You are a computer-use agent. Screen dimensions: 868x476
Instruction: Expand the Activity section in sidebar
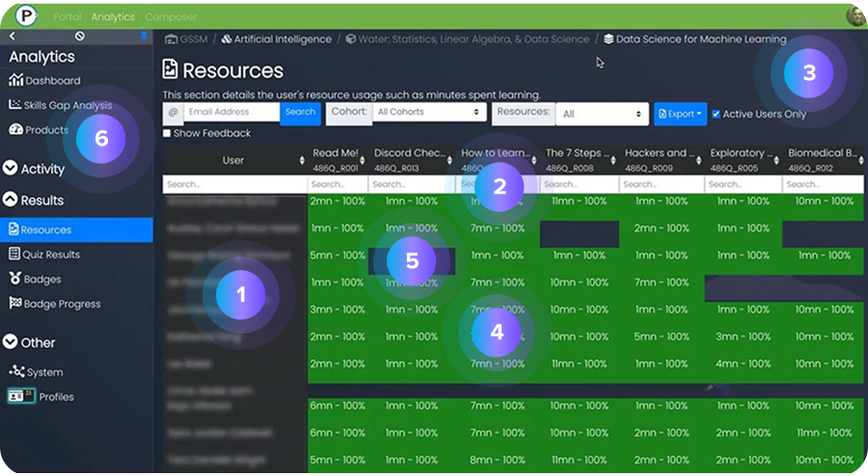(x=11, y=169)
